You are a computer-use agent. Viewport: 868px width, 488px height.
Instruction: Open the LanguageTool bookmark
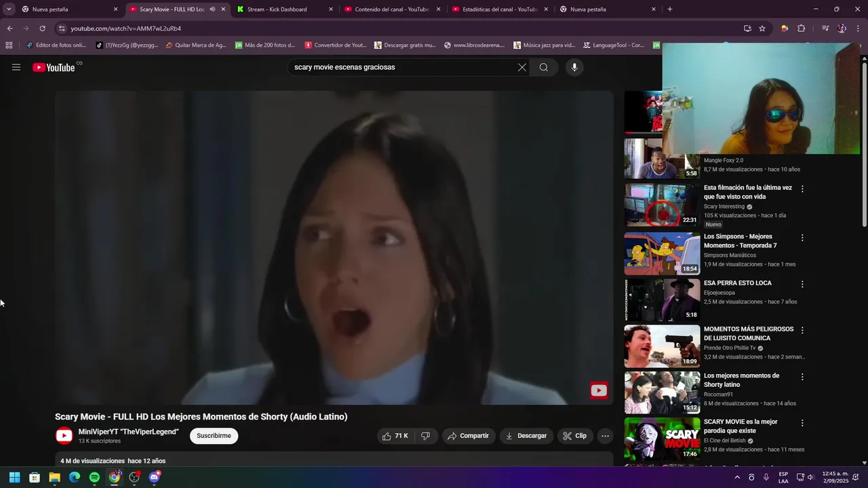[x=613, y=45]
